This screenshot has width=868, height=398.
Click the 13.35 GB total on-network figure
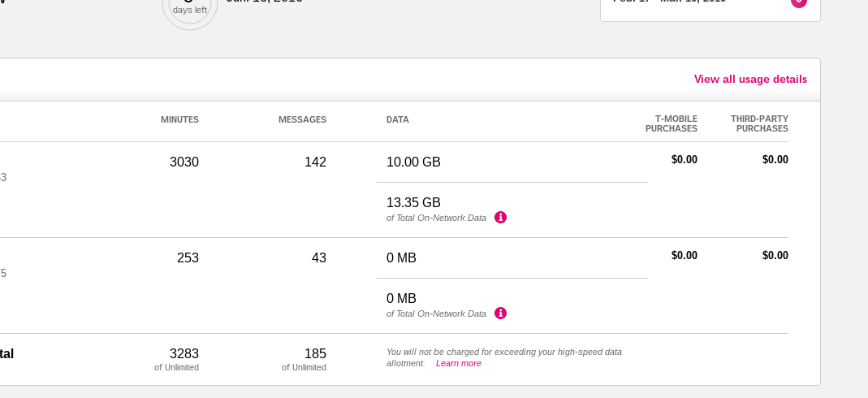pos(413,202)
